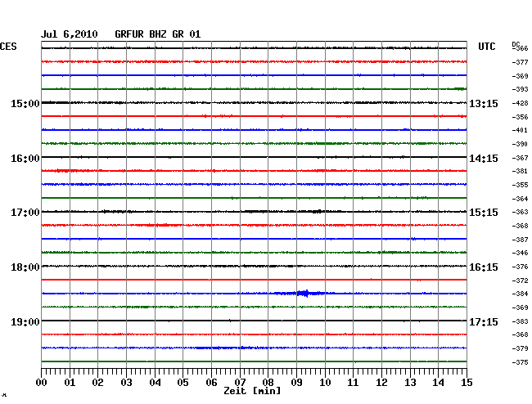Screen dimensions: 532x404
Task: Select the '08' minute axis label
Action: (268, 383)
